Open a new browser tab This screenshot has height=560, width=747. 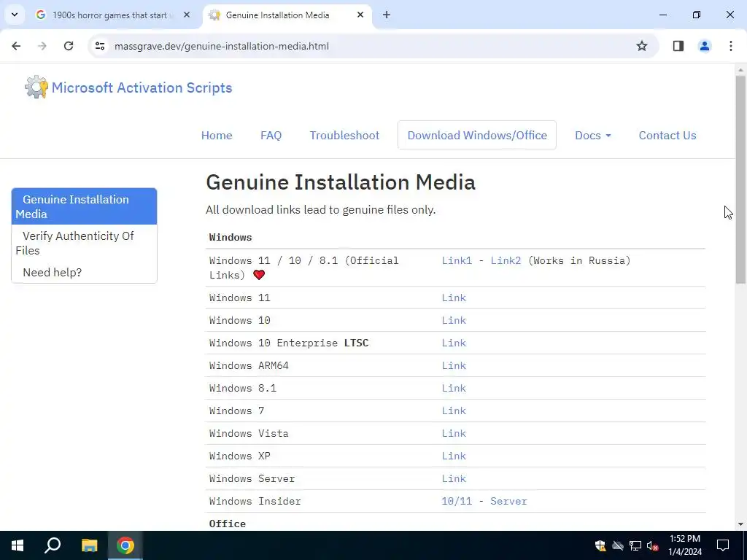click(x=387, y=15)
